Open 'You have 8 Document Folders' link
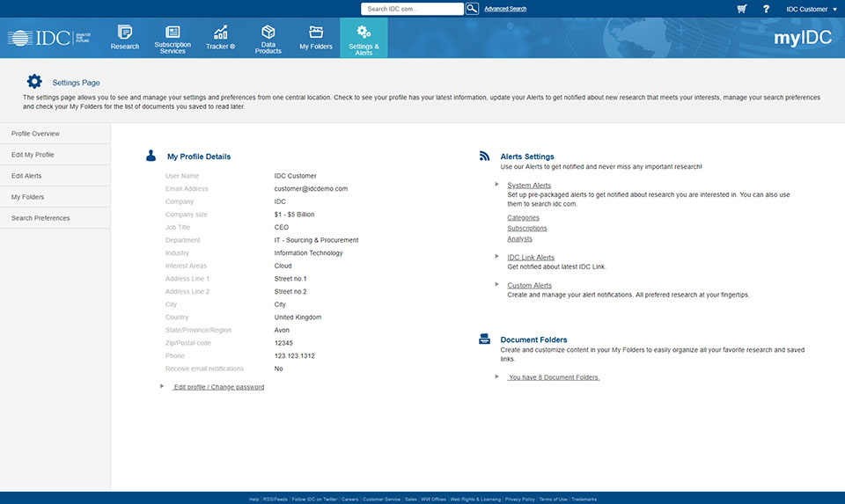Image resolution: width=845 pixels, height=504 pixels. [554, 377]
